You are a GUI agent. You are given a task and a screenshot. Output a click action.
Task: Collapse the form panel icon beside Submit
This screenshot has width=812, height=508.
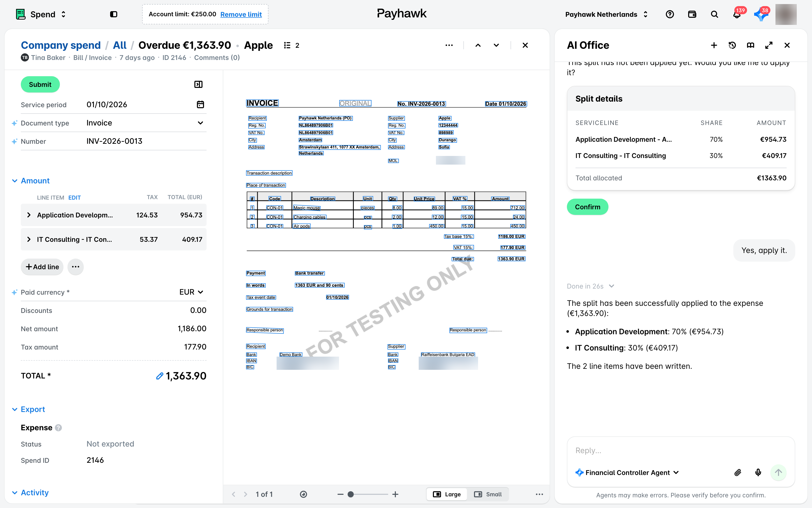point(199,84)
